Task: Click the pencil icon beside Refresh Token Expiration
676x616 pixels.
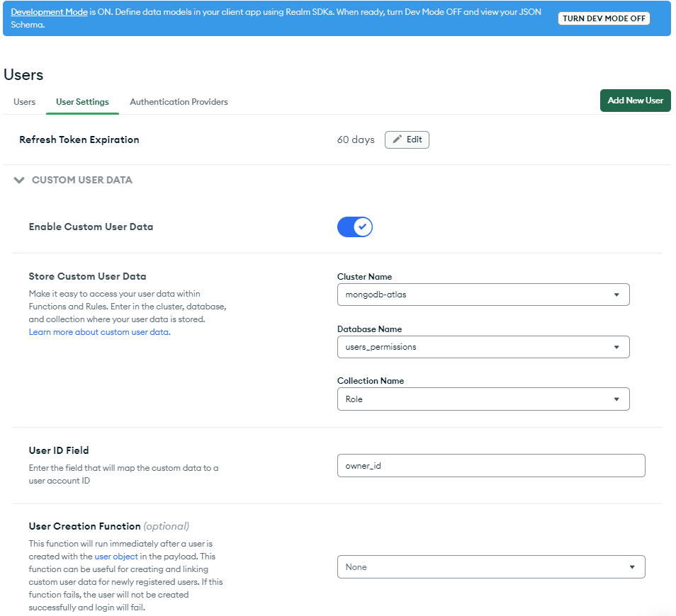Action: coord(398,139)
